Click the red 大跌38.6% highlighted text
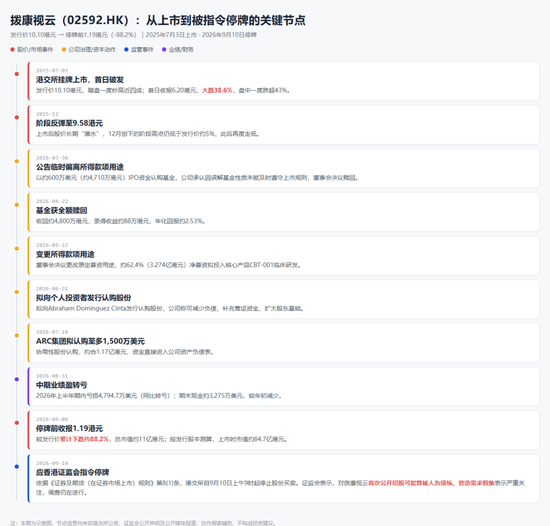Screen dimensions: 550x526 [217, 90]
